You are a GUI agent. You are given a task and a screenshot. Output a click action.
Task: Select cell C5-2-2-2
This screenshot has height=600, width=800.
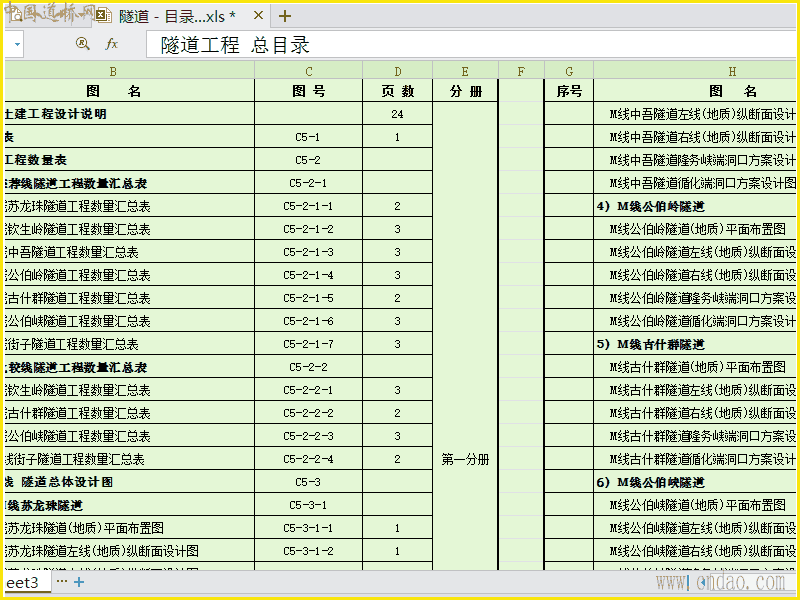(x=308, y=413)
